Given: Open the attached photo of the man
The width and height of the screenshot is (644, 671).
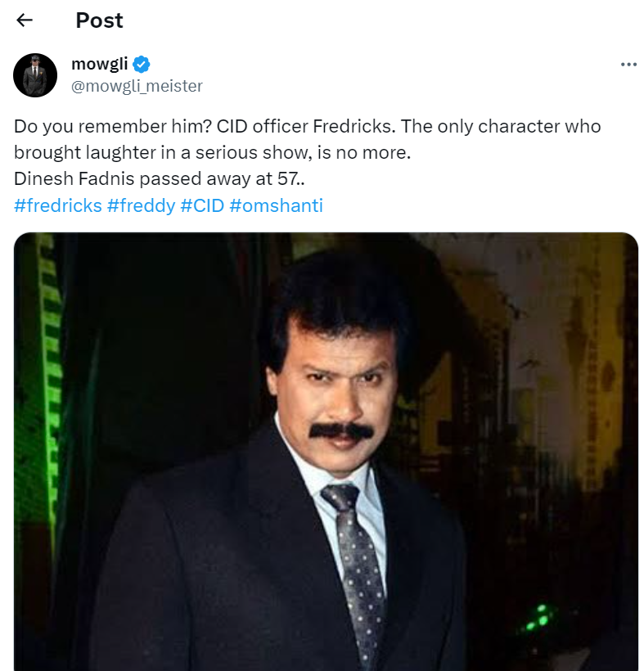Looking at the screenshot, I should [x=326, y=450].
